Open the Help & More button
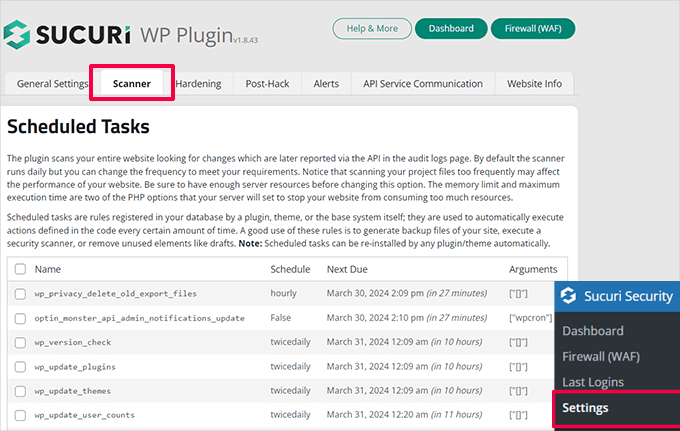The height and width of the screenshot is (431, 680). [370, 28]
